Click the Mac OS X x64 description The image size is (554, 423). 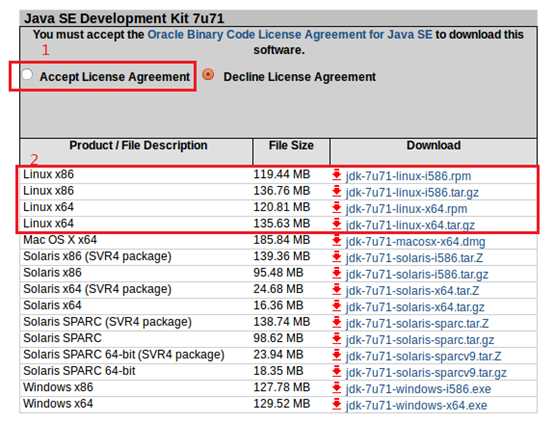tap(60, 240)
